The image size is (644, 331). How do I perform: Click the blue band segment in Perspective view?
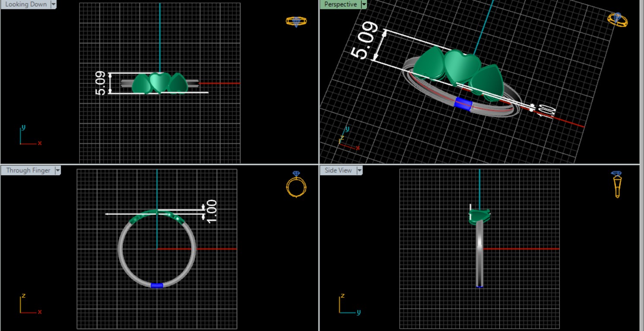463,104
